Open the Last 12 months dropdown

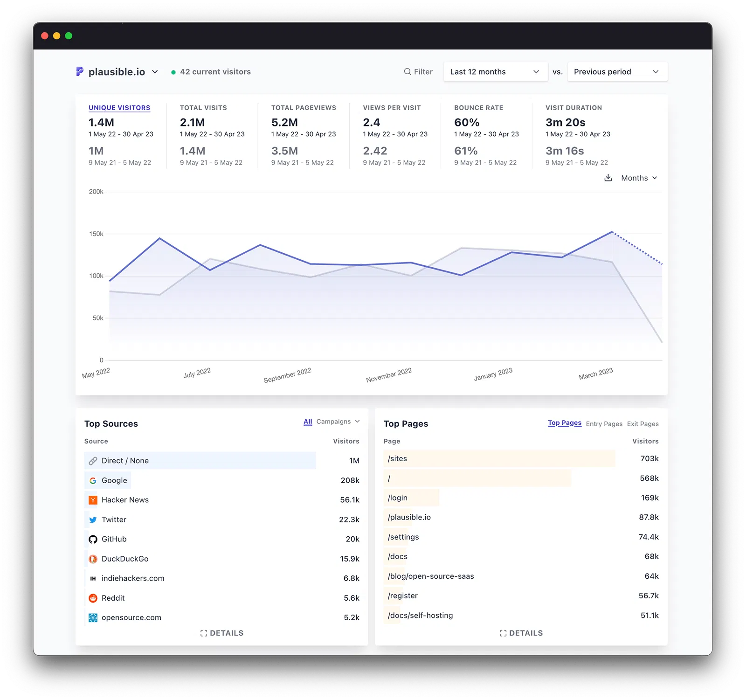496,71
